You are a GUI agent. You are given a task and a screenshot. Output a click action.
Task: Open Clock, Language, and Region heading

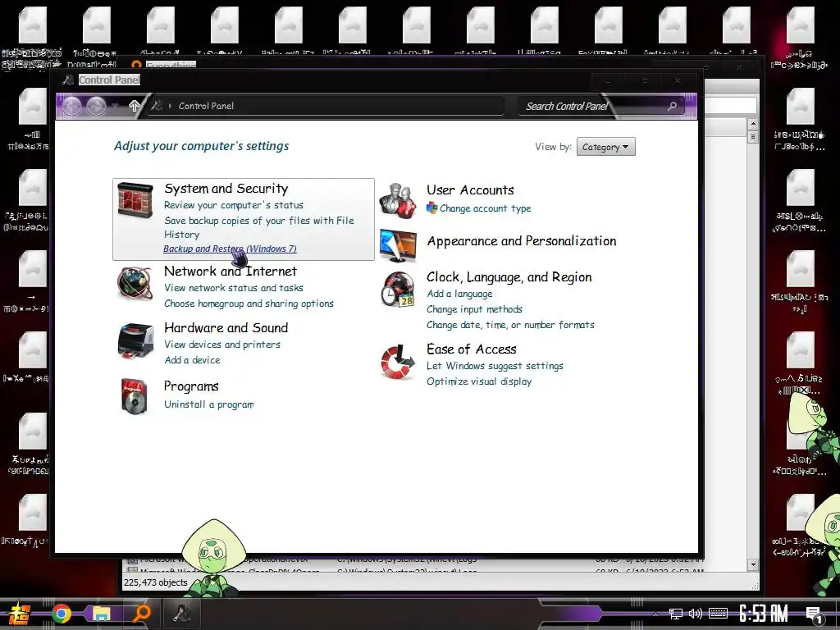click(509, 277)
